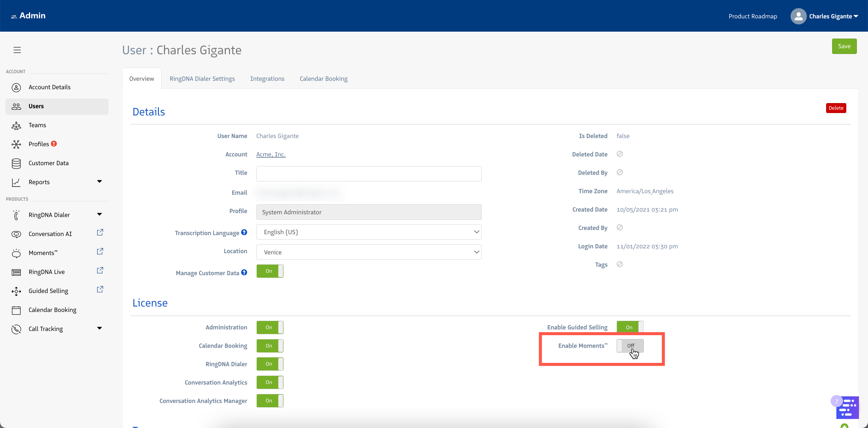The image size is (868, 428).
Task: Toggle Enable Guided Selling switch
Action: [630, 327]
